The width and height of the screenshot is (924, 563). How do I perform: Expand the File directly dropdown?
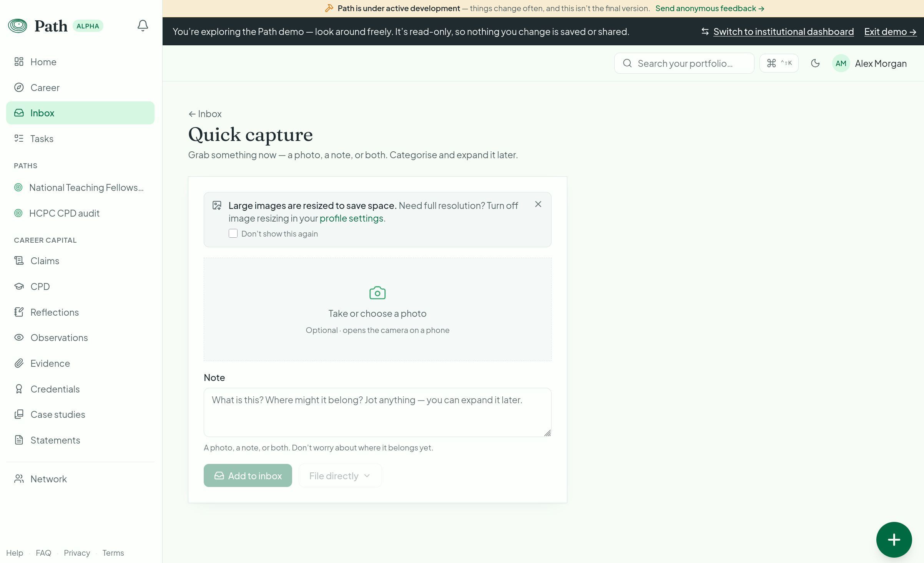pos(340,476)
